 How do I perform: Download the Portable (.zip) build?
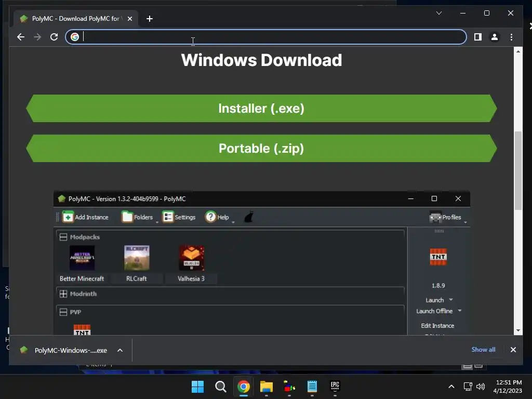coord(261,148)
